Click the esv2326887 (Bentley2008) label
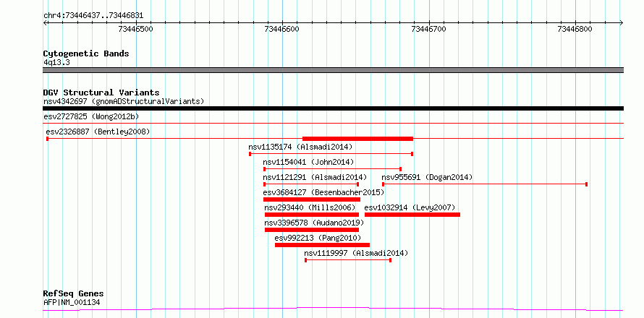Image resolution: width=644 pixels, height=318 pixels. pyautogui.click(x=98, y=132)
